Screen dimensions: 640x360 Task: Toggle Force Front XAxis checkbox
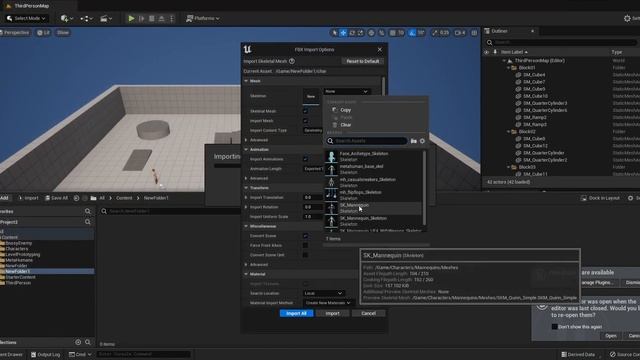tap(305, 245)
